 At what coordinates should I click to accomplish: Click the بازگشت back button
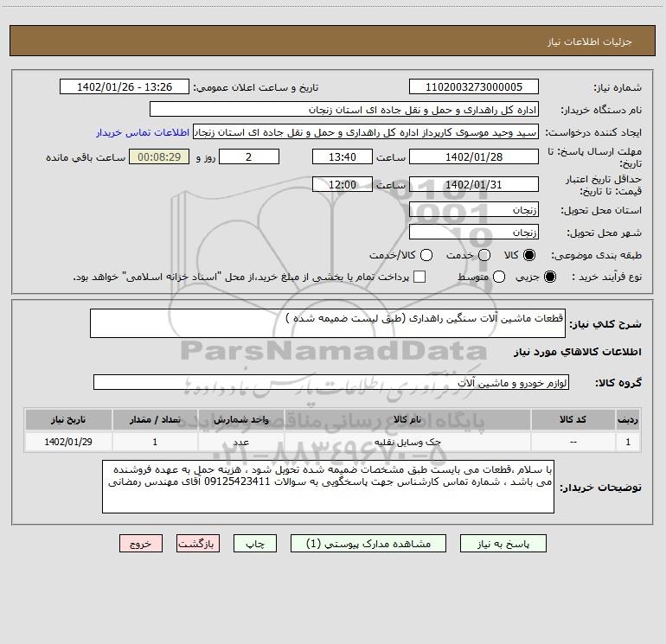pyautogui.click(x=198, y=544)
